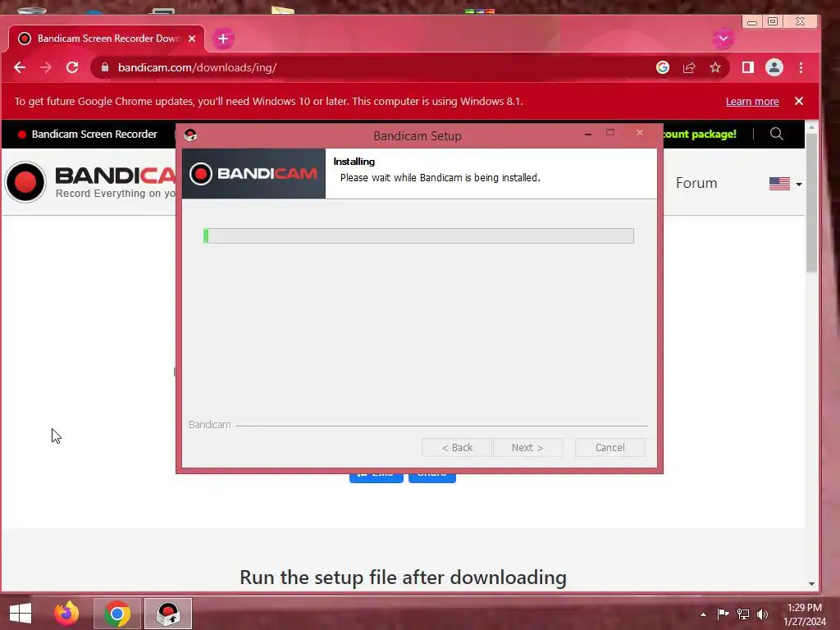
Task: Click the page vertical scrollbar thumb
Action: (811, 203)
